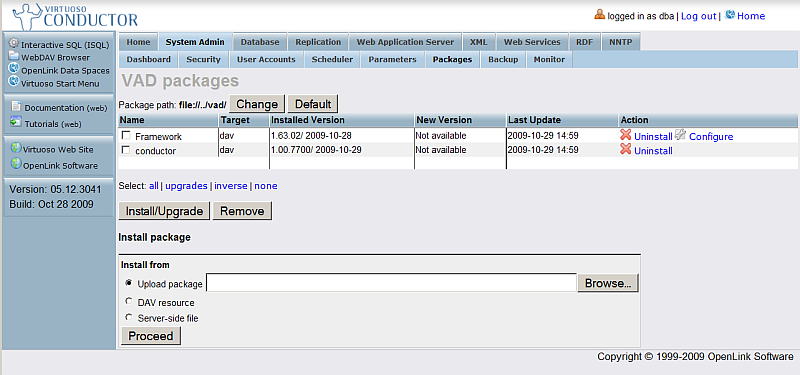Open Interactive SQL (ISQL) gear icon
The width and height of the screenshot is (800, 375).
pyautogui.click(x=14, y=44)
